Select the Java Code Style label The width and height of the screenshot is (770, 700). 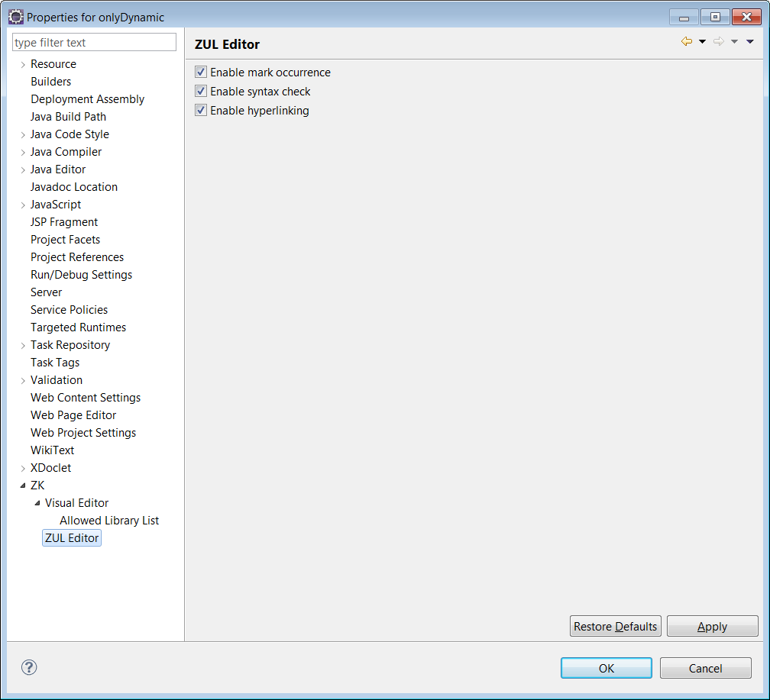pos(70,134)
